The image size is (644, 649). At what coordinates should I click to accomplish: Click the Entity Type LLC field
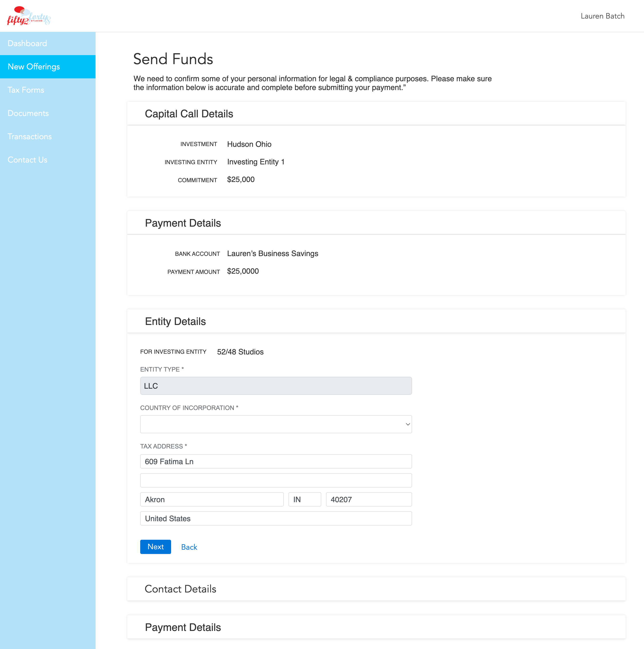(276, 386)
